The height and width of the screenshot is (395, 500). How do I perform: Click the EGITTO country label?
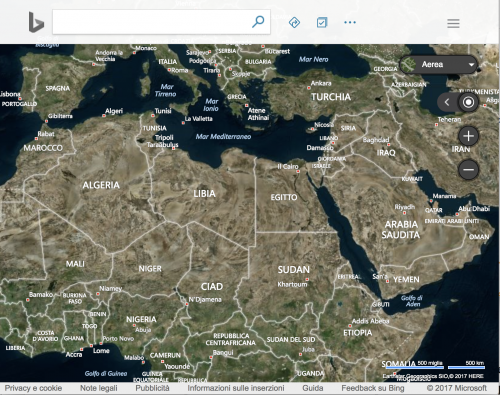(x=284, y=197)
